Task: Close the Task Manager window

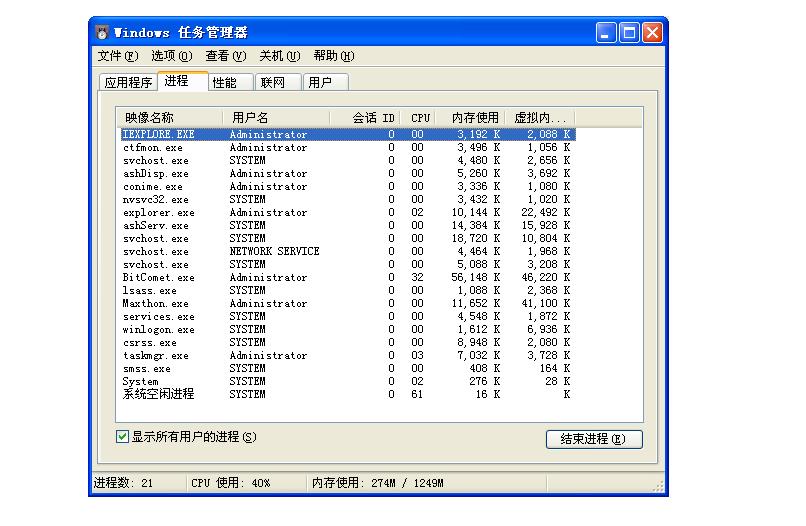Action: (652, 32)
